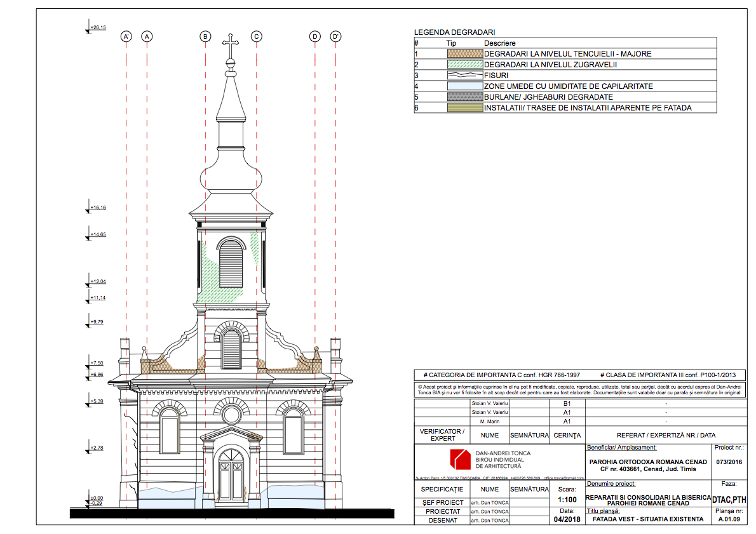
Task: Click the scale value 1:100
Action: click(567, 500)
